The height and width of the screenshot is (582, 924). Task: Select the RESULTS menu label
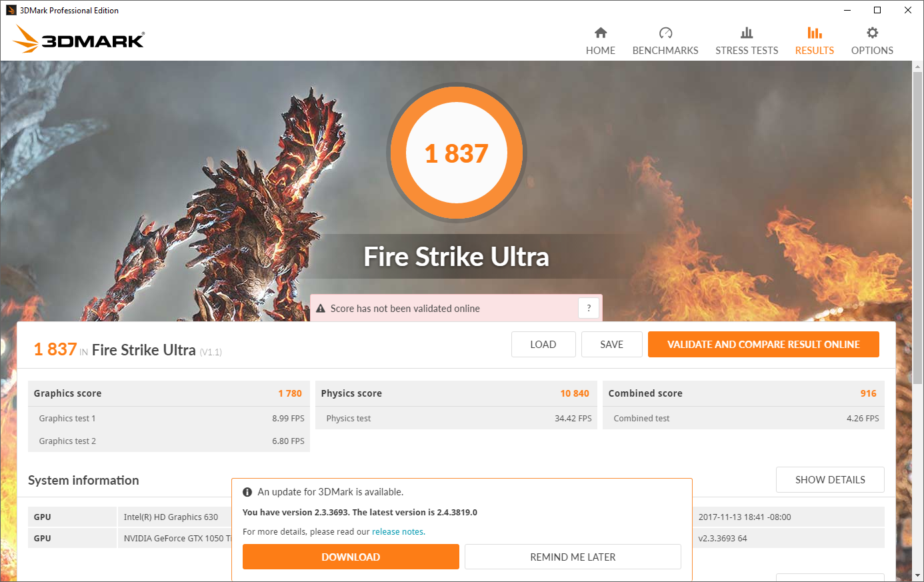pyautogui.click(x=815, y=51)
